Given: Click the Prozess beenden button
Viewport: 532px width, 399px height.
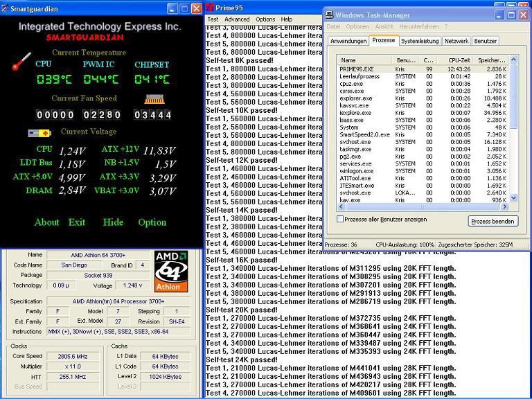Looking at the screenshot, I should 493,221.
